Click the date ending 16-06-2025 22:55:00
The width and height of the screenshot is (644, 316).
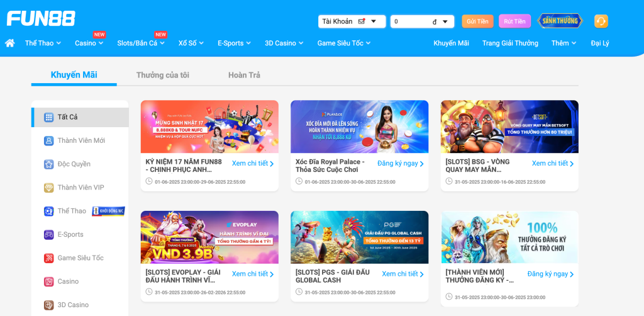point(500,182)
